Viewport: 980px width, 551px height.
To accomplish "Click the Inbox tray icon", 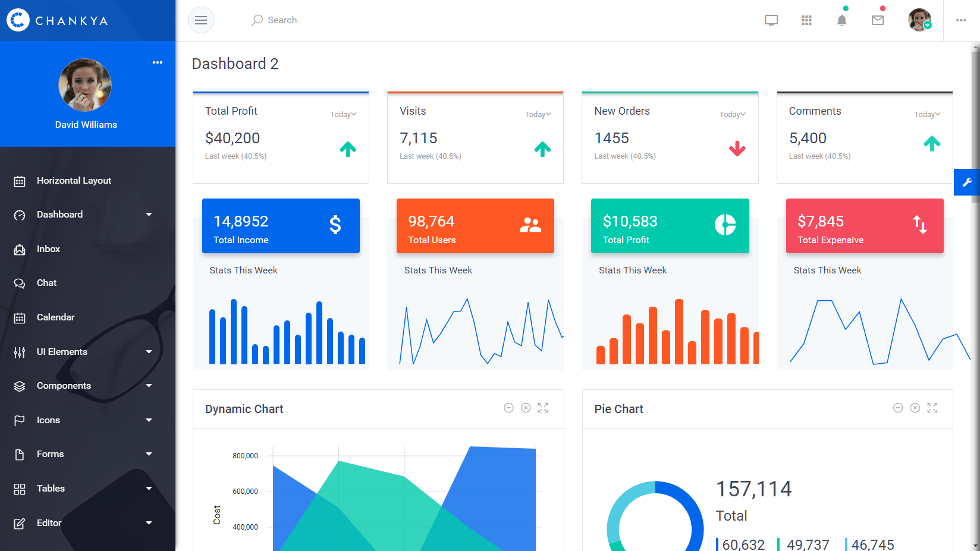I will 20,250.
